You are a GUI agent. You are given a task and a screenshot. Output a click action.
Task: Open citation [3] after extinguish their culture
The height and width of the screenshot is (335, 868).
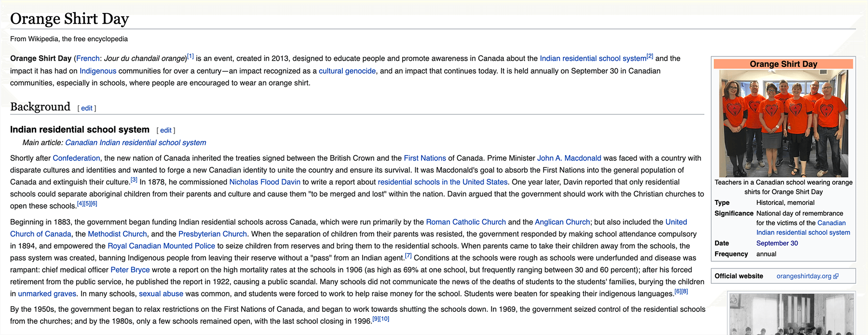coord(134,180)
